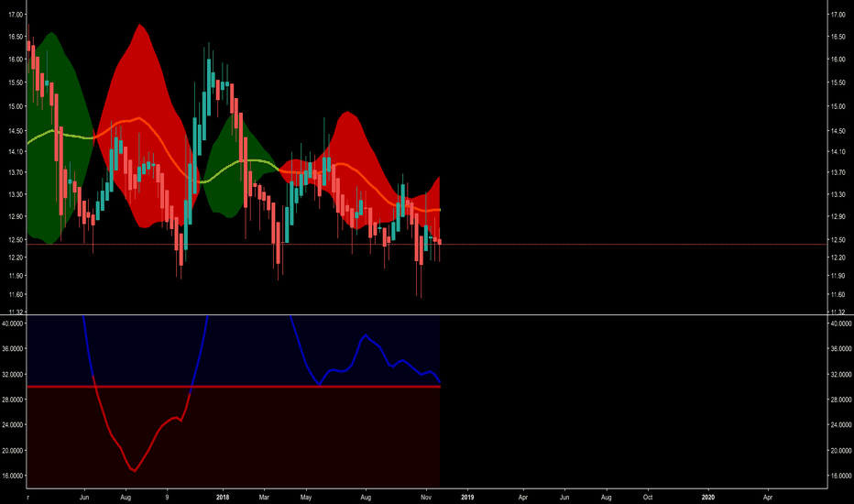The height and width of the screenshot is (504, 854).
Task: Click the 12.50 label on the left price axis
Action: pyautogui.click(x=16, y=239)
